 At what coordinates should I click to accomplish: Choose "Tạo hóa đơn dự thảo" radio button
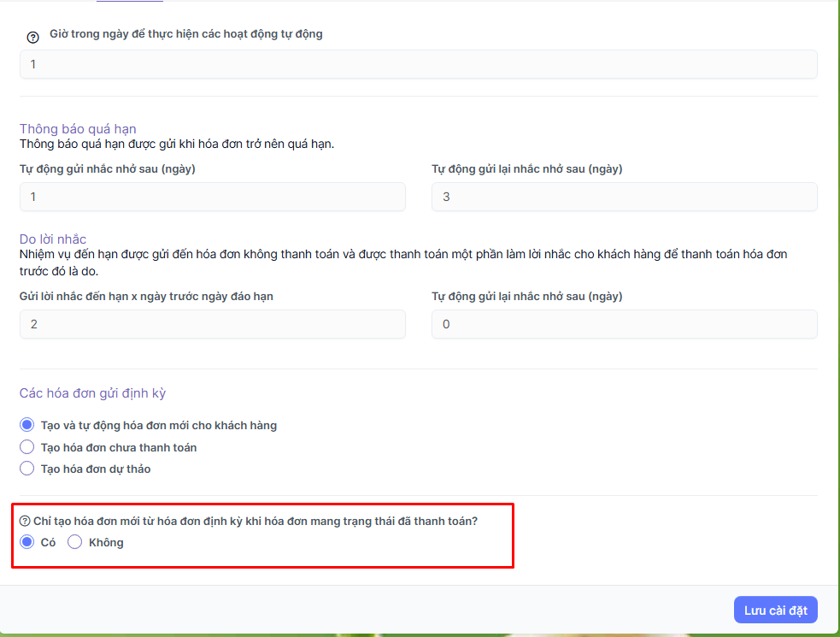(x=27, y=469)
